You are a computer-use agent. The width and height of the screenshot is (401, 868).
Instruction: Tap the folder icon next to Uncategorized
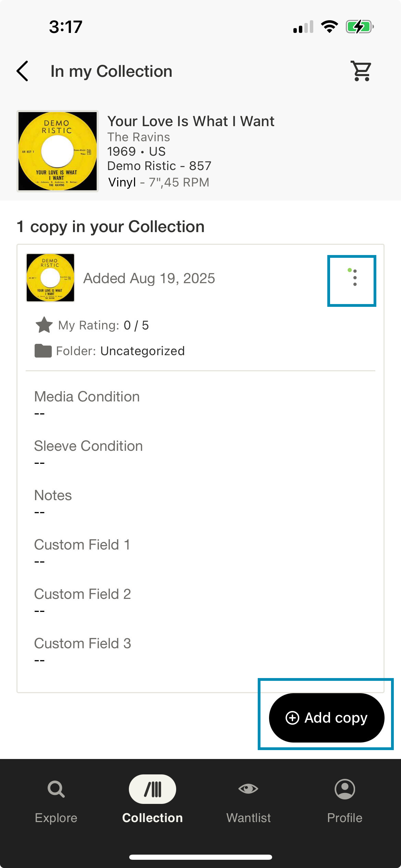click(x=43, y=351)
